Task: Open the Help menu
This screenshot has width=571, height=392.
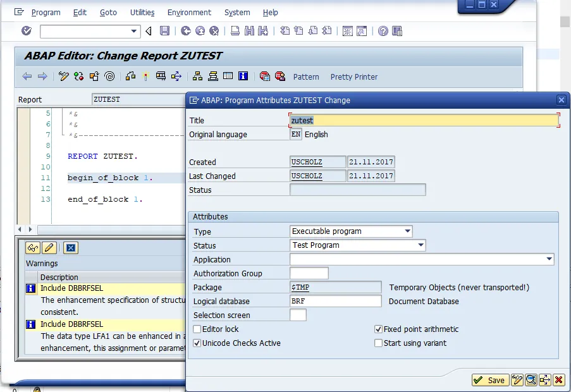Action: 270,13
